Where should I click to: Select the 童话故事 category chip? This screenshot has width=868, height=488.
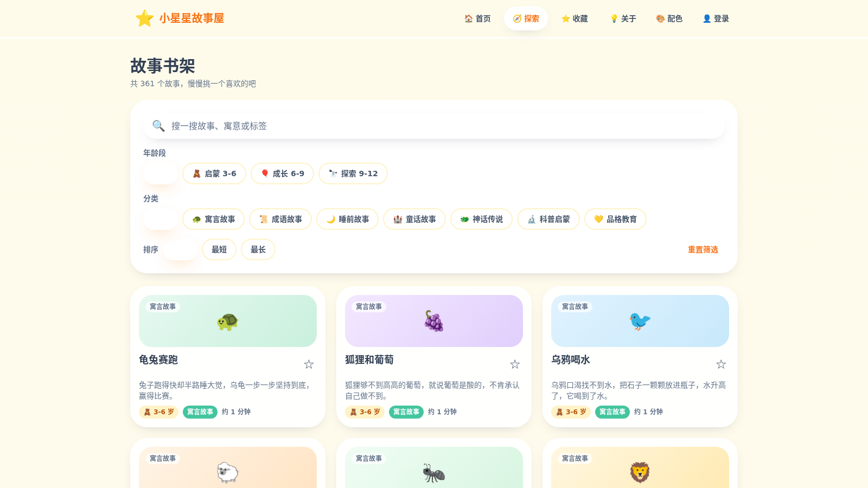414,219
